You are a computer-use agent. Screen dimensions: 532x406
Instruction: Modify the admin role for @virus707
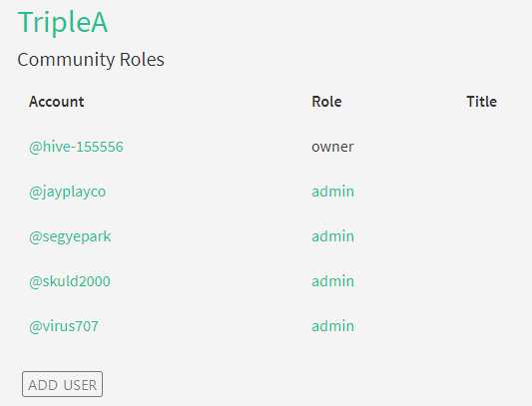tap(332, 326)
